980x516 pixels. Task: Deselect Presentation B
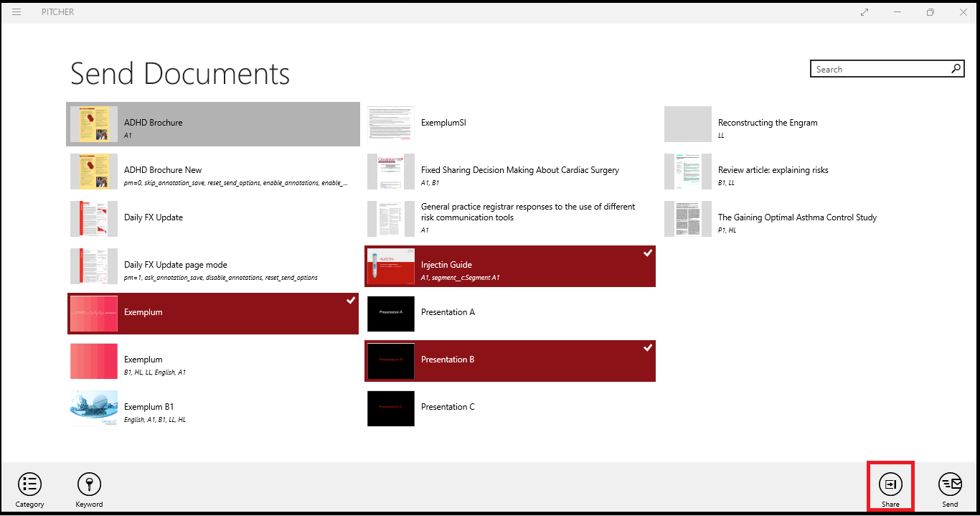pyautogui.click(x=510, y=360)
